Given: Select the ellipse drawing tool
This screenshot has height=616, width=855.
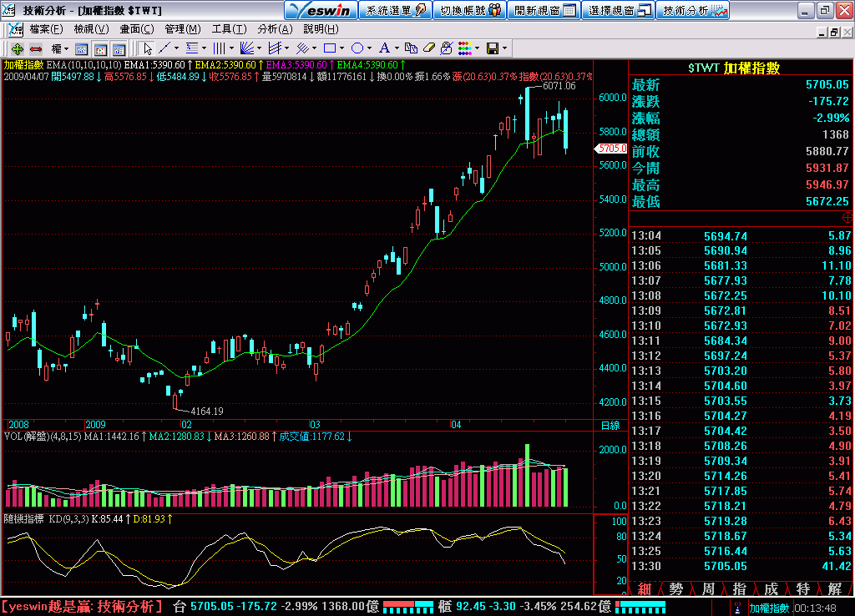Looking at the screenshot, I should 357,48.
